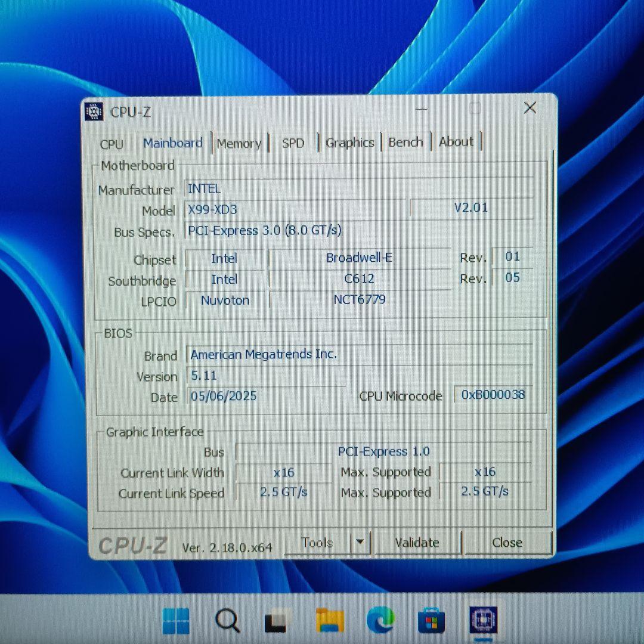Click the CPU-Z app icon in title bar

pos(94,112)
